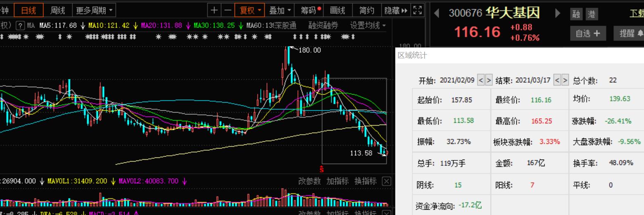644x215 pixels.
Task: Go to previous stock arrow left of 300676
Action: coord(436,13)
